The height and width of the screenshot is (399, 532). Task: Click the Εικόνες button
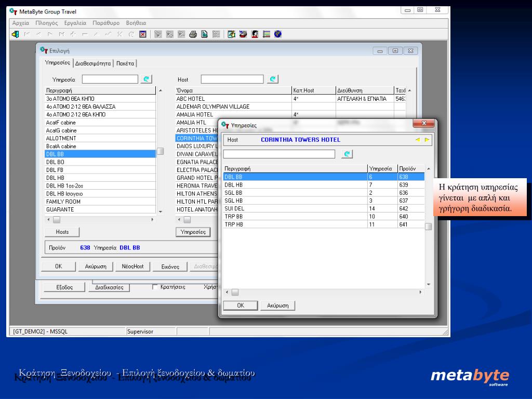click(170, 267)
